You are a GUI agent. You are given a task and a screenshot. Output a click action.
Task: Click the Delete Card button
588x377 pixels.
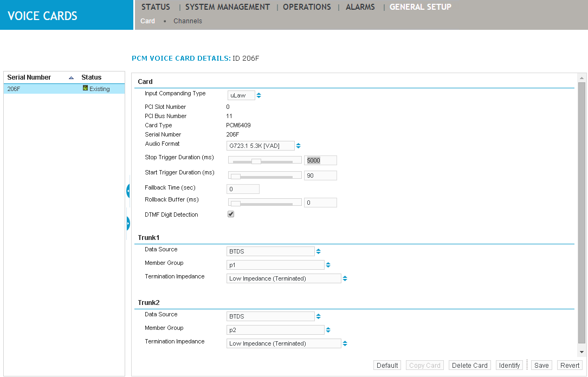[x=470, y=366]
